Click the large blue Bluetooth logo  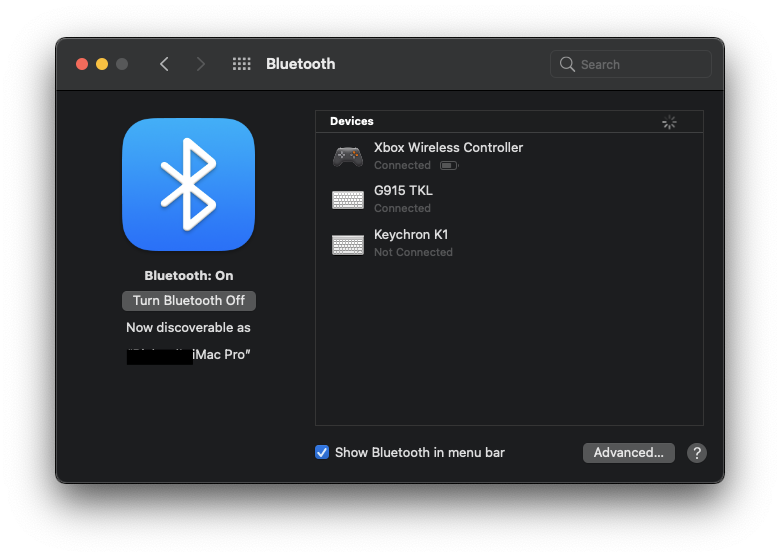188,184
